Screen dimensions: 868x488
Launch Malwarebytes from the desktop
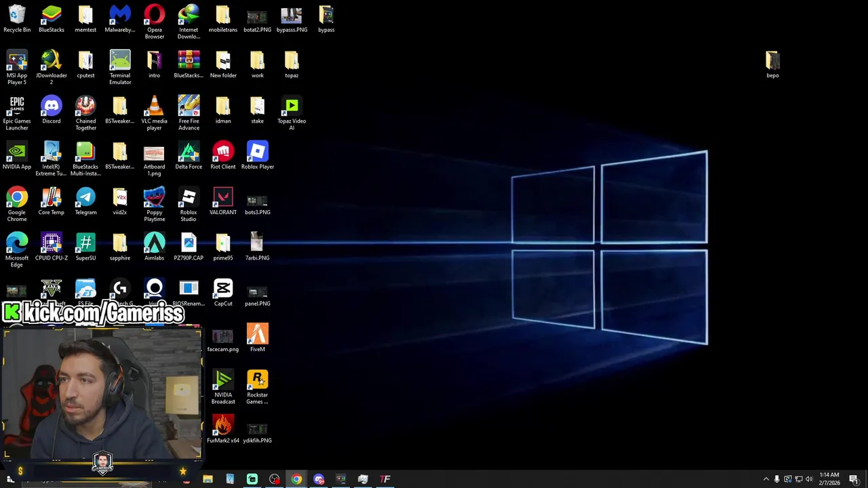click(x=120, y=19)
